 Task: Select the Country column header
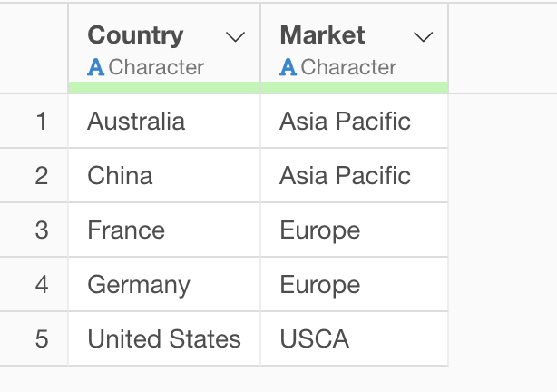136,36
